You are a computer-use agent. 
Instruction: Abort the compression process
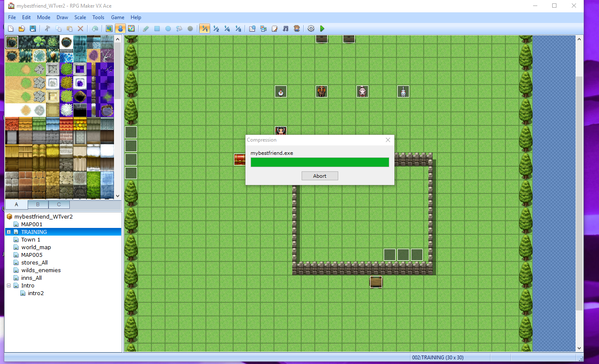coord(320,176)
